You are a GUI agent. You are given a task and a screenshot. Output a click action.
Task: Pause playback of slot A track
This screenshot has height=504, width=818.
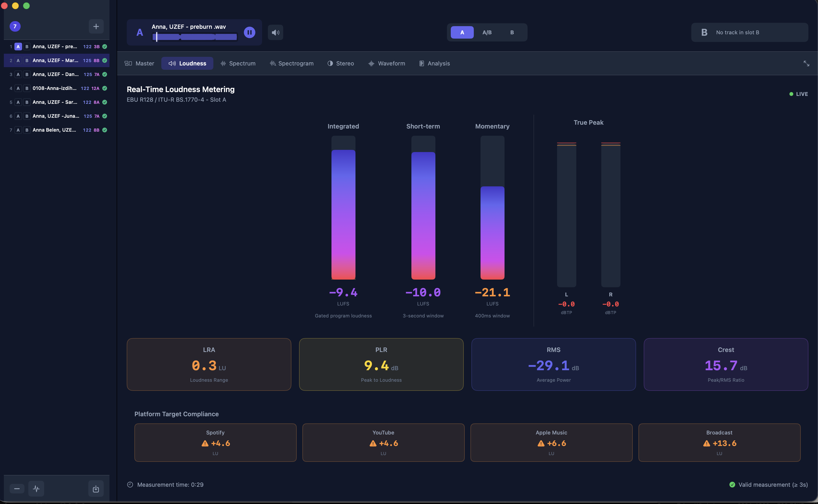pos(249,32)
